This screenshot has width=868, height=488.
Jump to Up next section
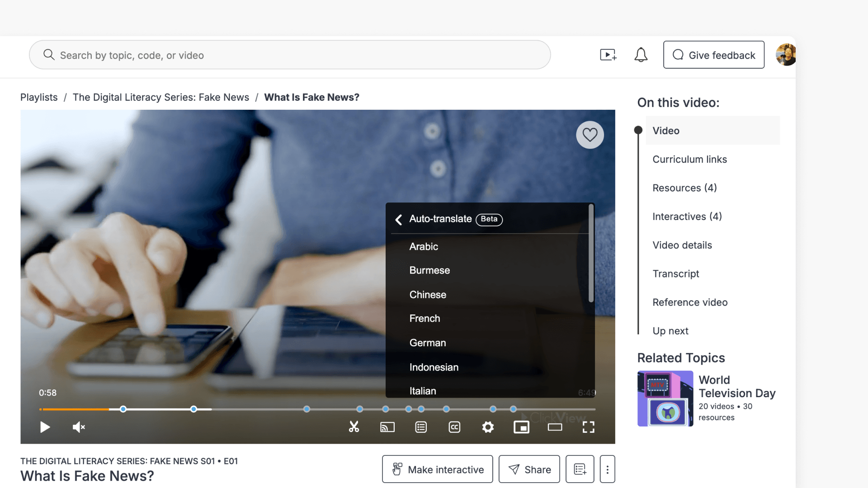(x=670, y=331)
